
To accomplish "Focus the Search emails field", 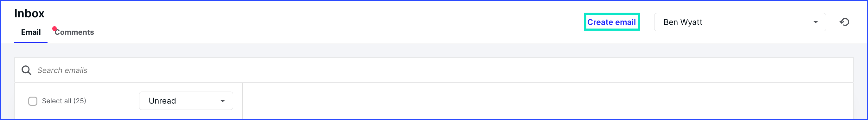I will point(434,70).
